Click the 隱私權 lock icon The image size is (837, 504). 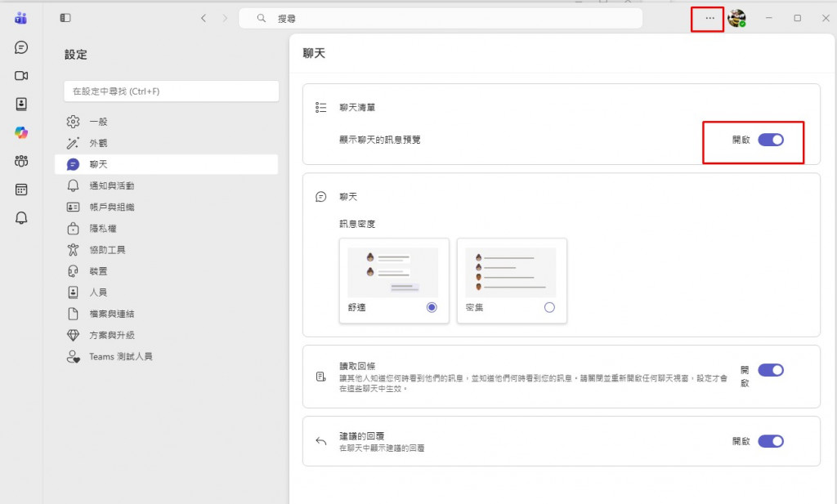tap(73, 228)
